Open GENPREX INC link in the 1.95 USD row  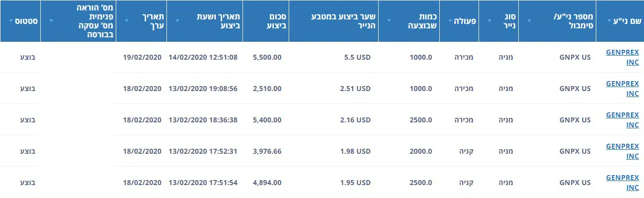pyautogui.click(x=623, y=183)
